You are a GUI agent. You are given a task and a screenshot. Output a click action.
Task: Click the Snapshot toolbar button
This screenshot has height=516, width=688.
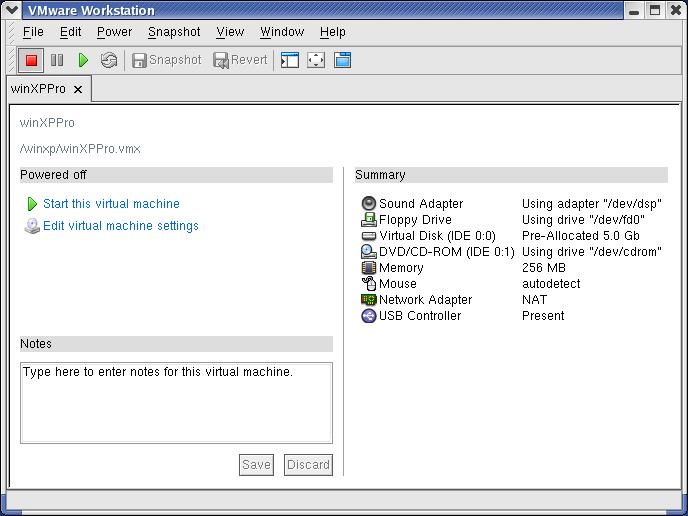167,60
